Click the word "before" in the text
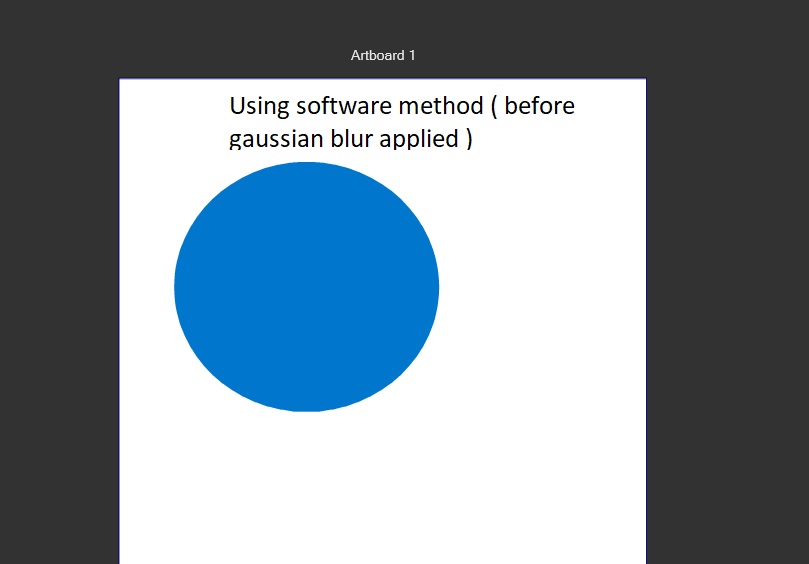The height and width of the screenshot is (564, 809). 539,106
